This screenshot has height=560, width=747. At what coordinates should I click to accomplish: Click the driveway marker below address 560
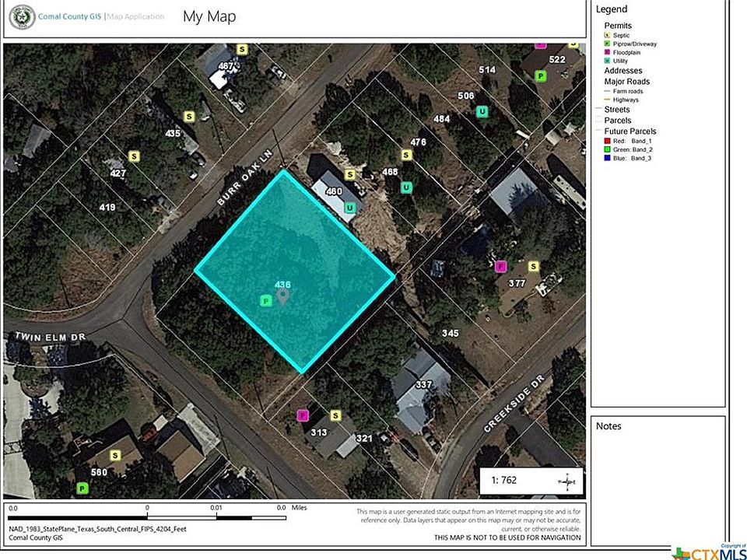tap(82, 488)
